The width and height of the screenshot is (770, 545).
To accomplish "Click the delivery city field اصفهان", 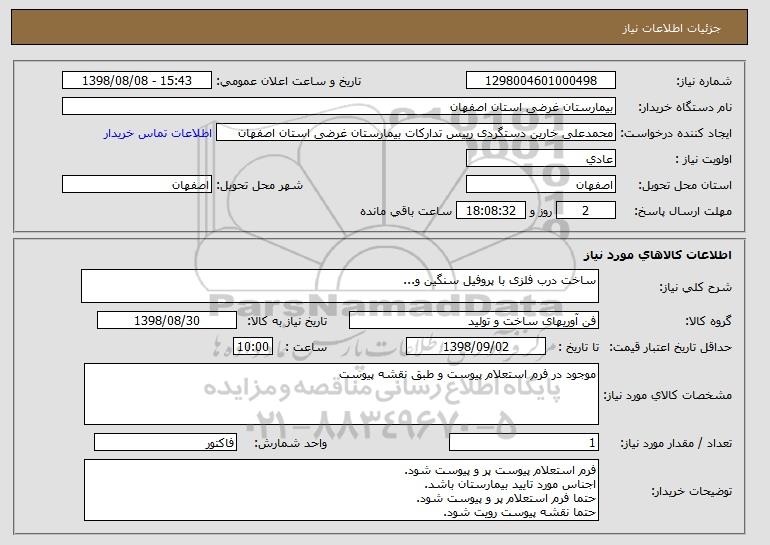I will [x=137, y=185].
